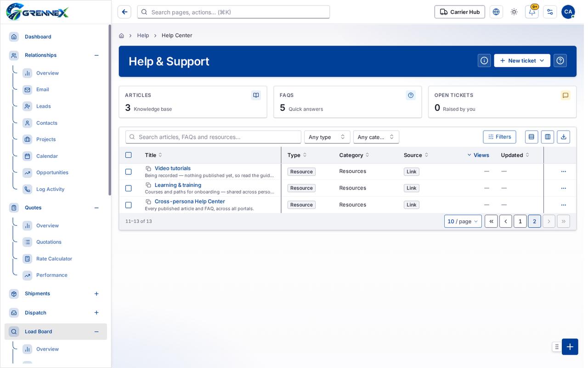Viewport: 588px width, 368px height.
Task: Open Quotations in the sidebar
Action: point(49,242)
